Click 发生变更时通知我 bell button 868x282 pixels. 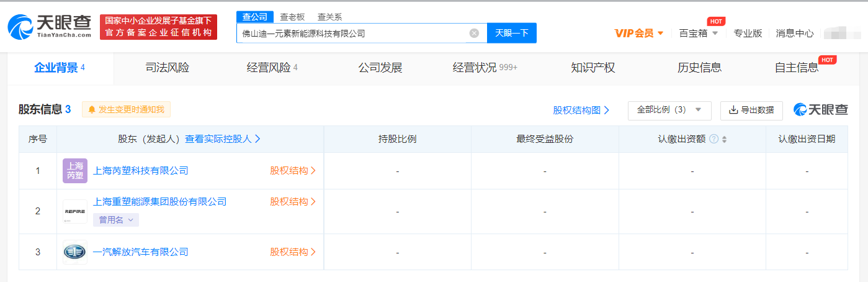(x=126, y=109)
